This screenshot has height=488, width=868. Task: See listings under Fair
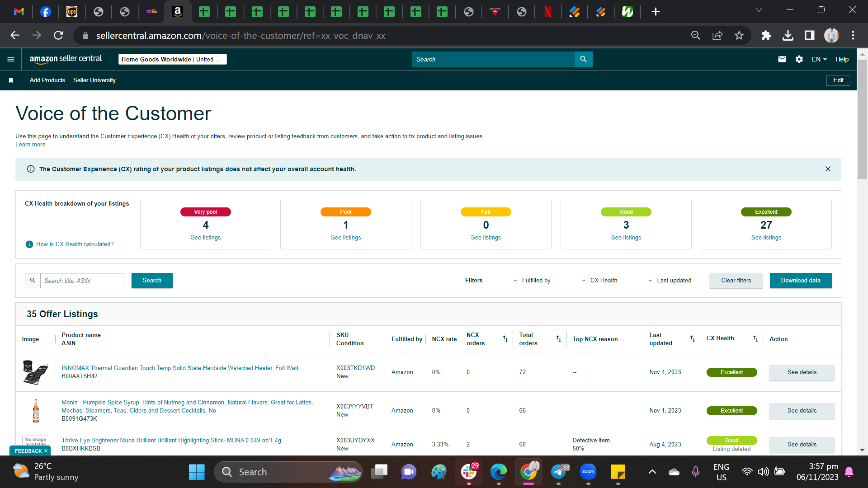coord(486,238)
